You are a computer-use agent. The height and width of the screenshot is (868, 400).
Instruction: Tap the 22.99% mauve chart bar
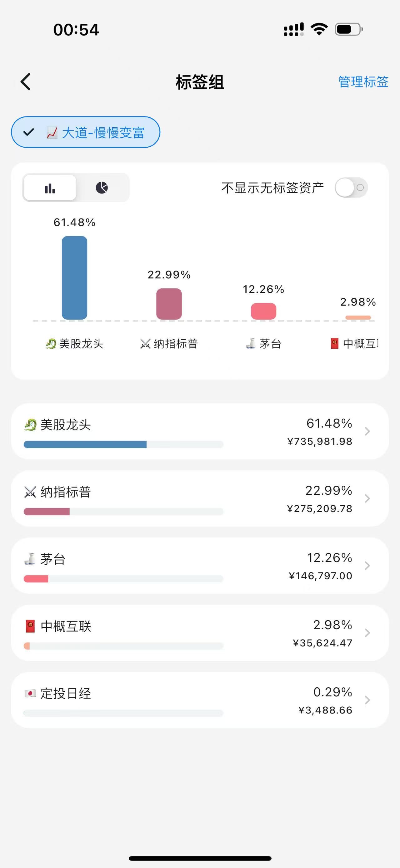click(169, 304)
